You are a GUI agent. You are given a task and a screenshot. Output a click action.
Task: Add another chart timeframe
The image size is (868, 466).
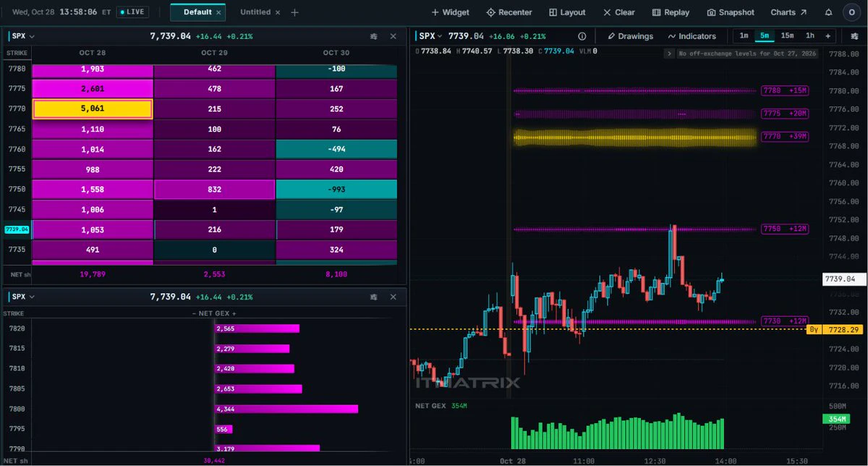click(827, 36)
